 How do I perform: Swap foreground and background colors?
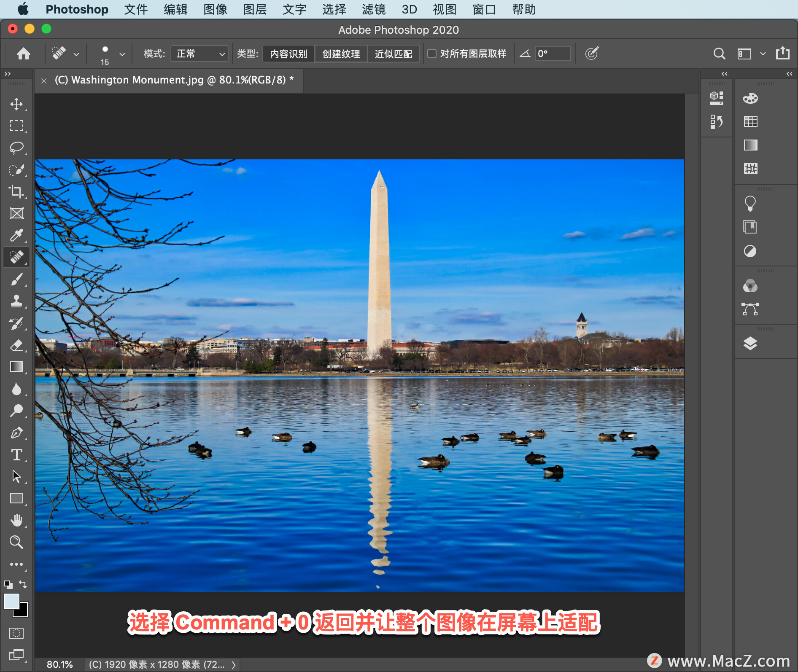click(23, 584)
